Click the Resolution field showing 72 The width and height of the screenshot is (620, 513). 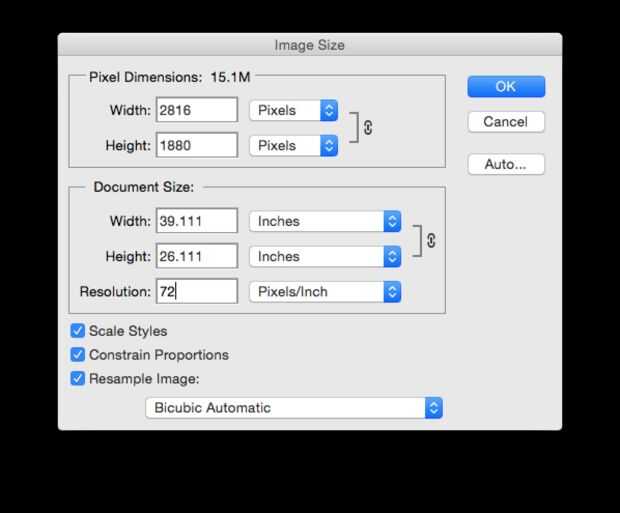tap(197, 291)
